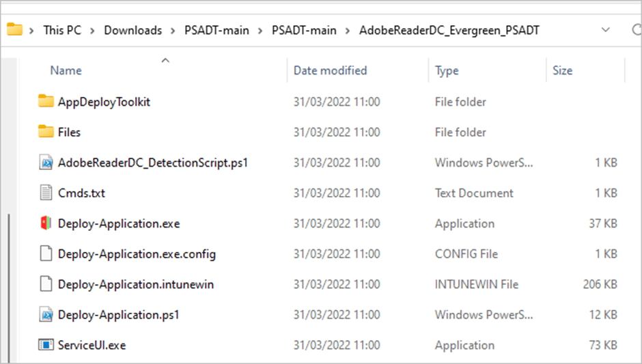
Task: Expand the chevron after Downloads
Action: pos(173,30)
